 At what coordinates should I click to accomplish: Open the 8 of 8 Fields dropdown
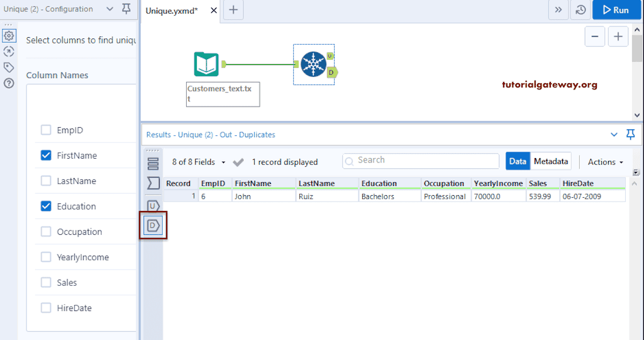click(x=199, y=162)
